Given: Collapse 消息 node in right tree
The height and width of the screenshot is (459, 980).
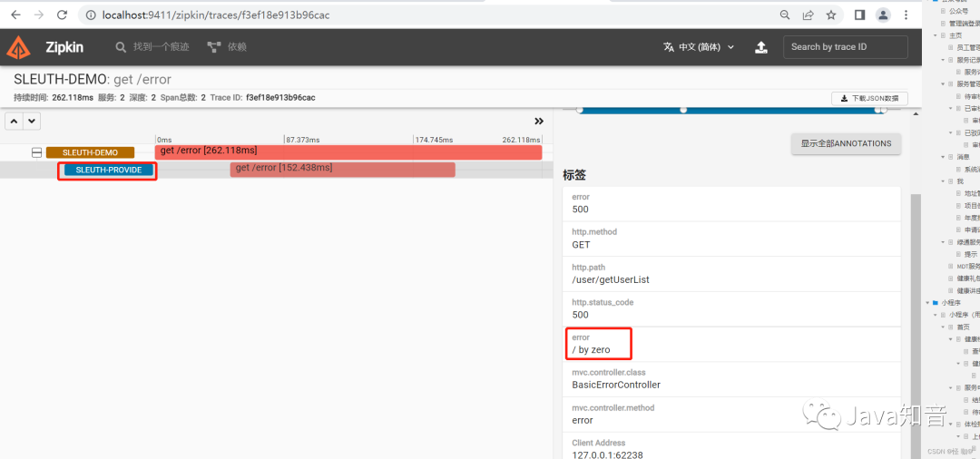Looking at the screenshot, I should tap(943, 157).
